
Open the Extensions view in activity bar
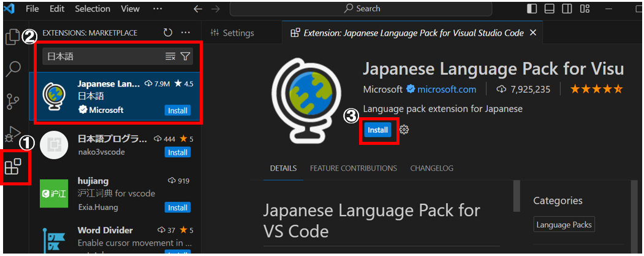[13, 167]
